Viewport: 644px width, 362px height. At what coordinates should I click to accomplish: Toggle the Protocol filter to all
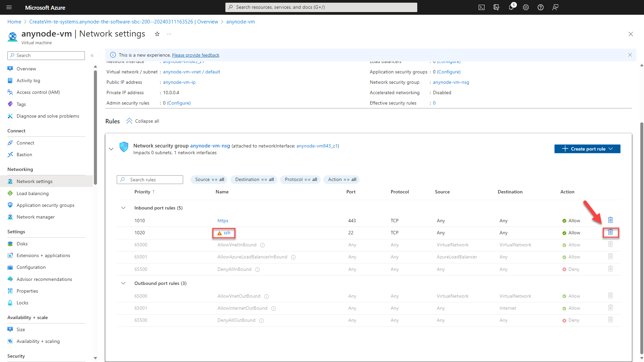tap(301, 179)
